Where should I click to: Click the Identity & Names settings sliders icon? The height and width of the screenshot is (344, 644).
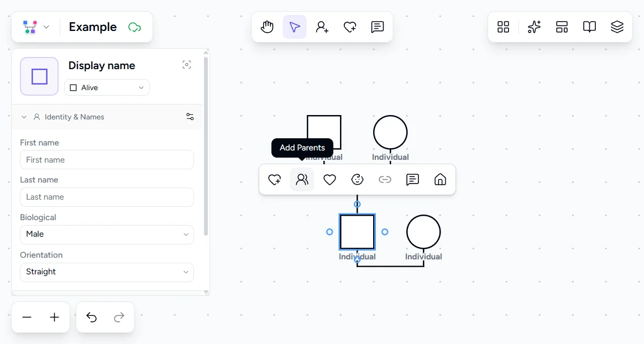pos(190,117)
